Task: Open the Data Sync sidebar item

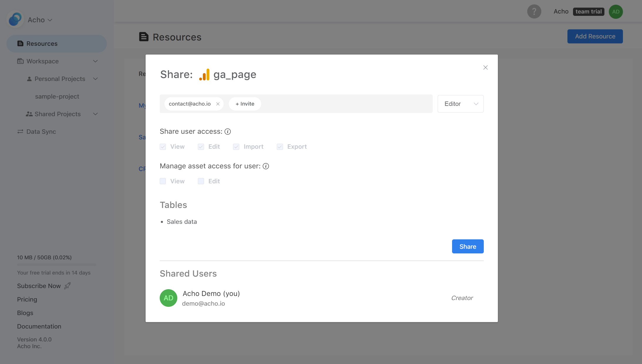Action: click(x=57, y=131)
